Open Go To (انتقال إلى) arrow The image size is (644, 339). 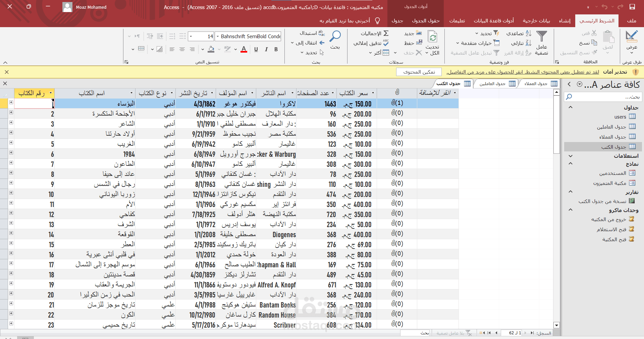(308, 43)
